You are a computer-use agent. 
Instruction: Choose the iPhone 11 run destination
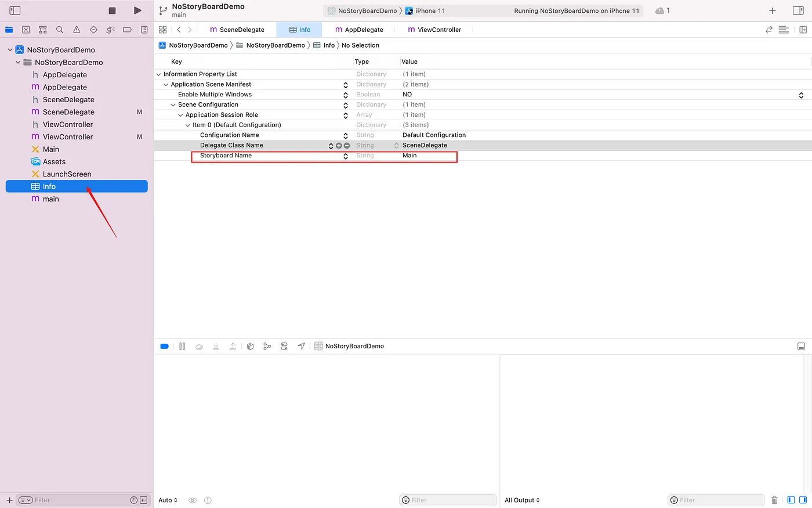[425, 10]
